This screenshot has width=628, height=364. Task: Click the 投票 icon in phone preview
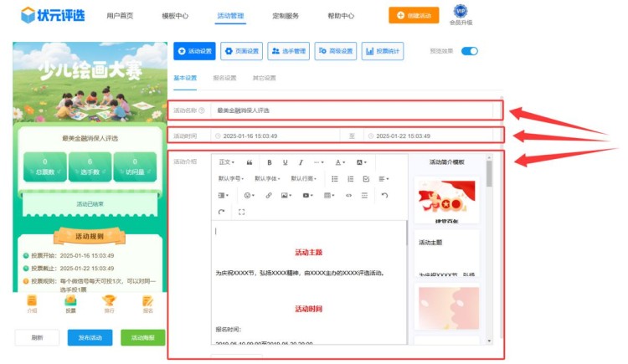point(70,303)
